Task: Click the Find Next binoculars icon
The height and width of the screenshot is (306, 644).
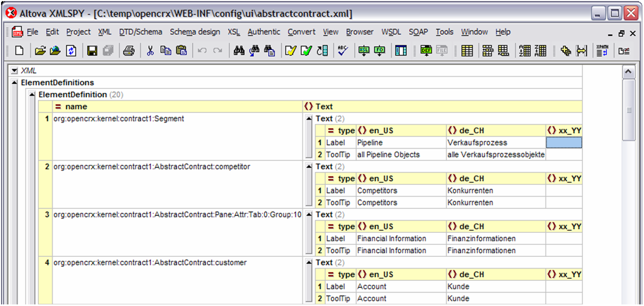Action: tap(254, 51)
